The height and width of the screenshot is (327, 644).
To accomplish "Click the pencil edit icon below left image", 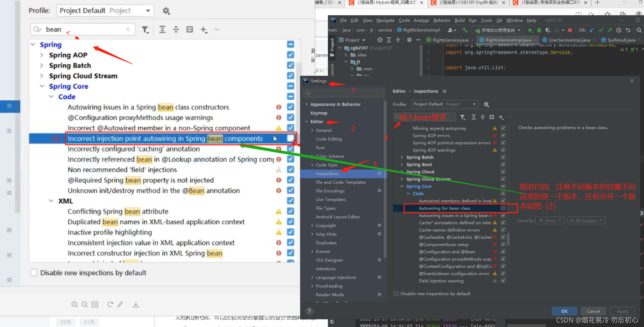I will coord(120,305).
